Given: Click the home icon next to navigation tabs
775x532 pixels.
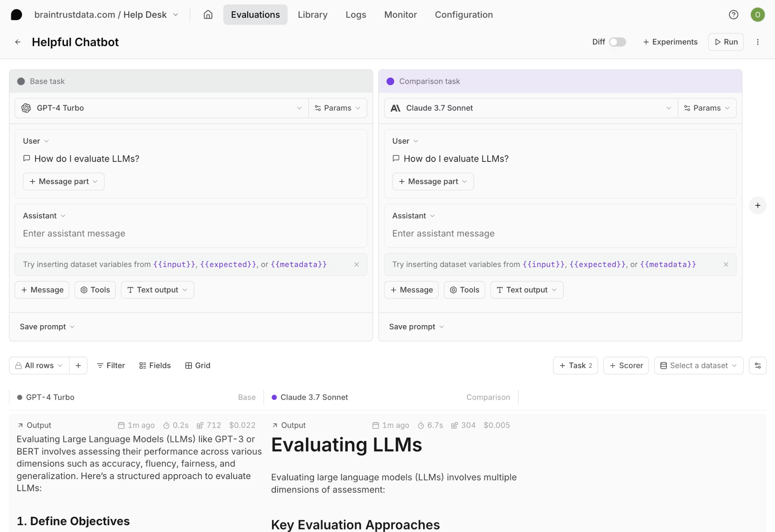Looking at the screenshot, I should 207,14.
